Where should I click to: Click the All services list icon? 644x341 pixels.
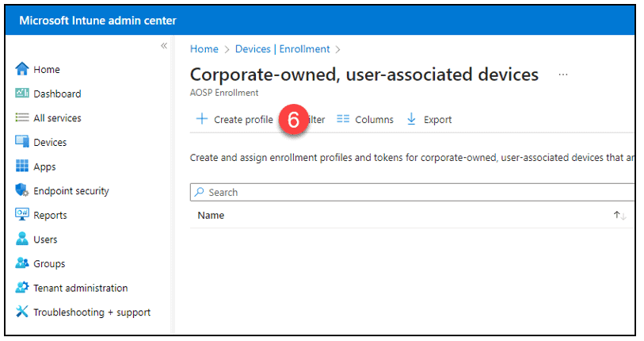point(21,117)
